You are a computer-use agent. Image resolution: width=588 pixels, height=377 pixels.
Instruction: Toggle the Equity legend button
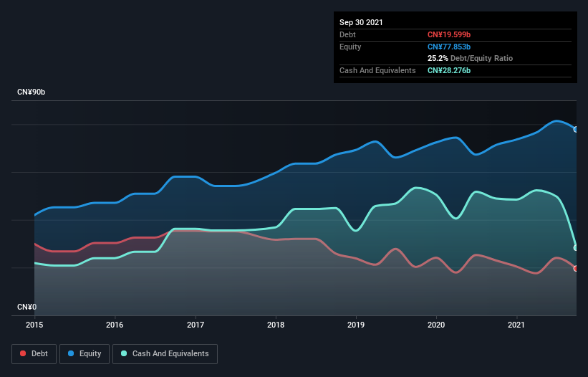tap(85, 354)
